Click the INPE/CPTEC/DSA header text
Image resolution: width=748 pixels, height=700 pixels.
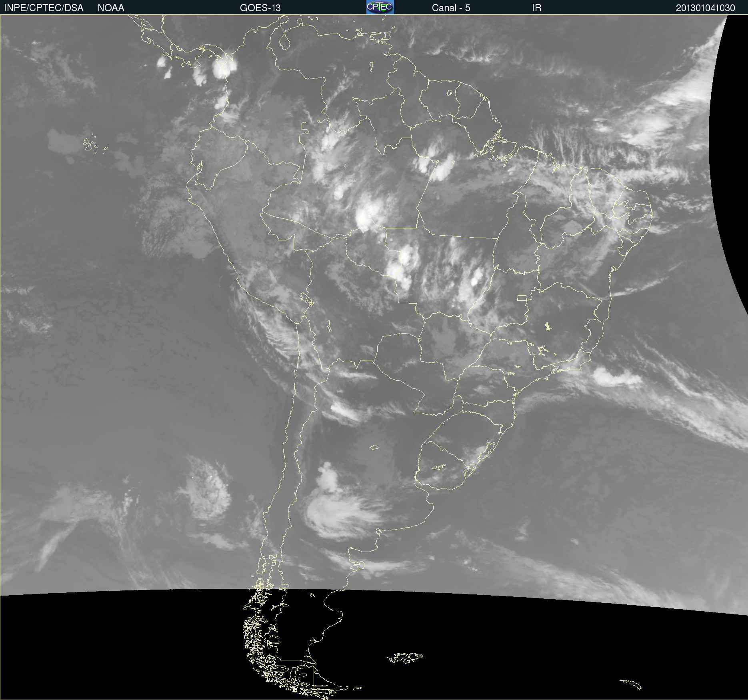[x=44, y=8]
